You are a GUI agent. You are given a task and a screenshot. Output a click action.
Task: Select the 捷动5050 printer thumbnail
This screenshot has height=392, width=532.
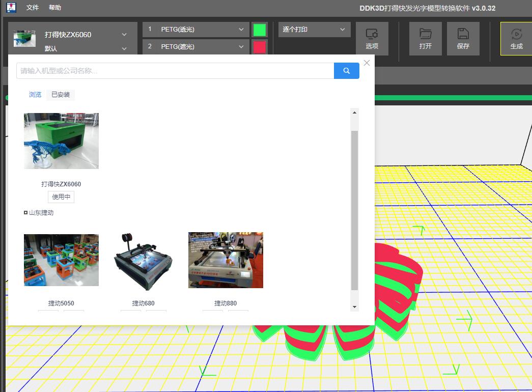pyautogui.click(x=61, y=260)
